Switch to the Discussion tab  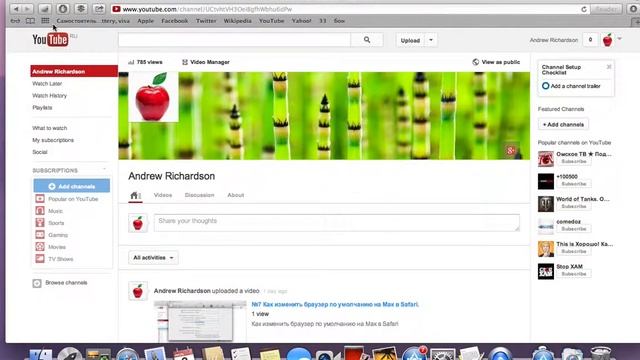[199, 195]
